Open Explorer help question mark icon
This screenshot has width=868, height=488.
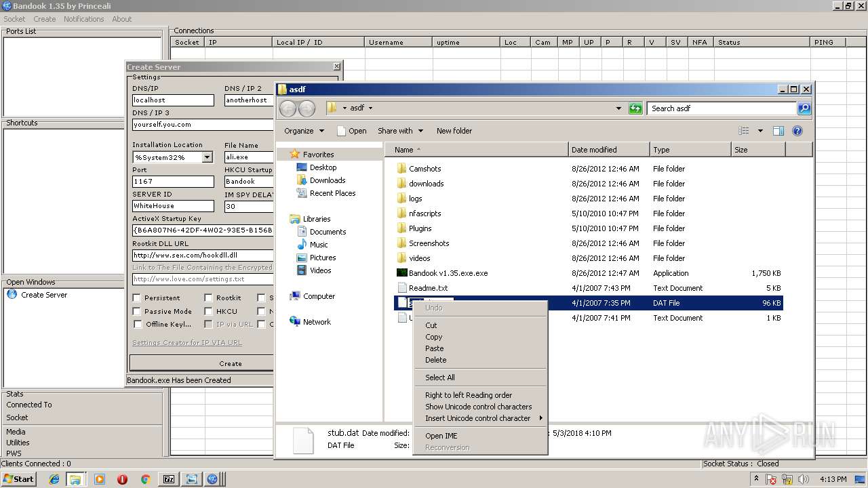click(797, 131)
